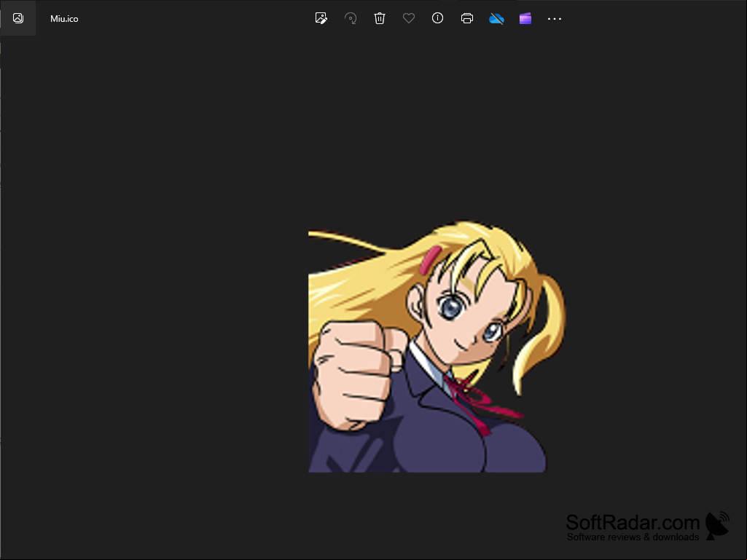Viewport: 747px width, 560px height.
Task: Mark image as favorite with heart icon
Action: pos(409,18)
